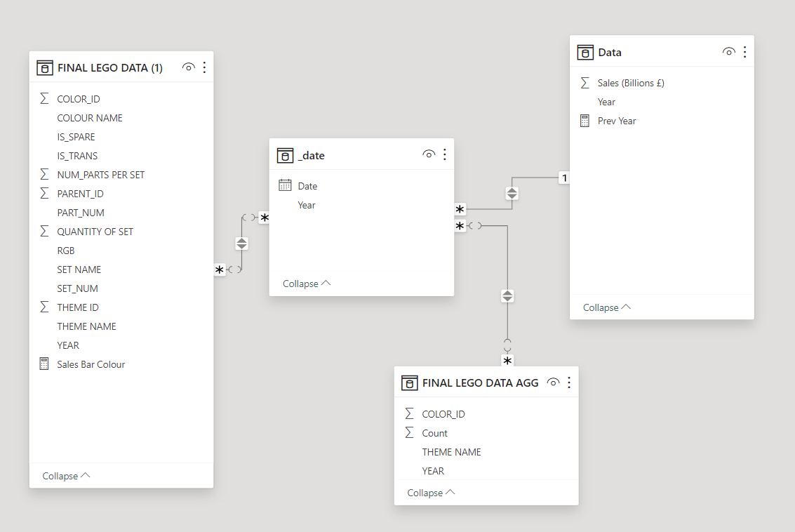
Task: Click sigma icon next to PARENT_ID
Action: 44,193
